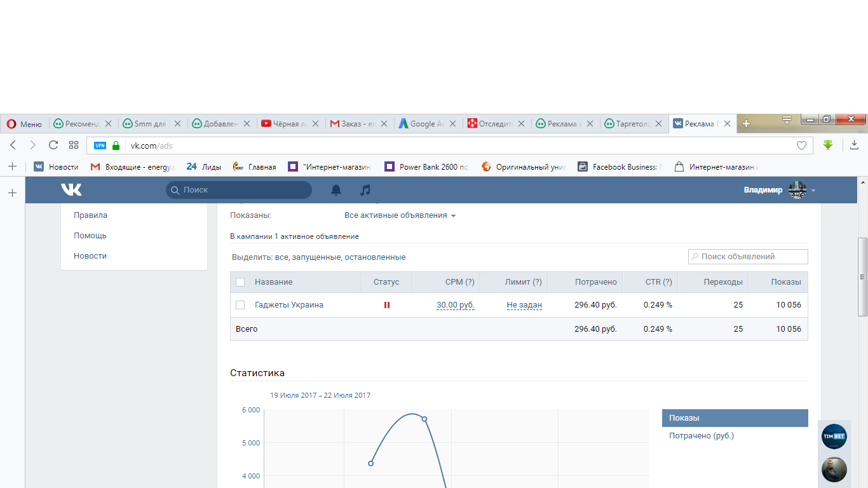Open the tab list menu icon
The width and height of the screenshot is (868, 488).
pos(787,119)
